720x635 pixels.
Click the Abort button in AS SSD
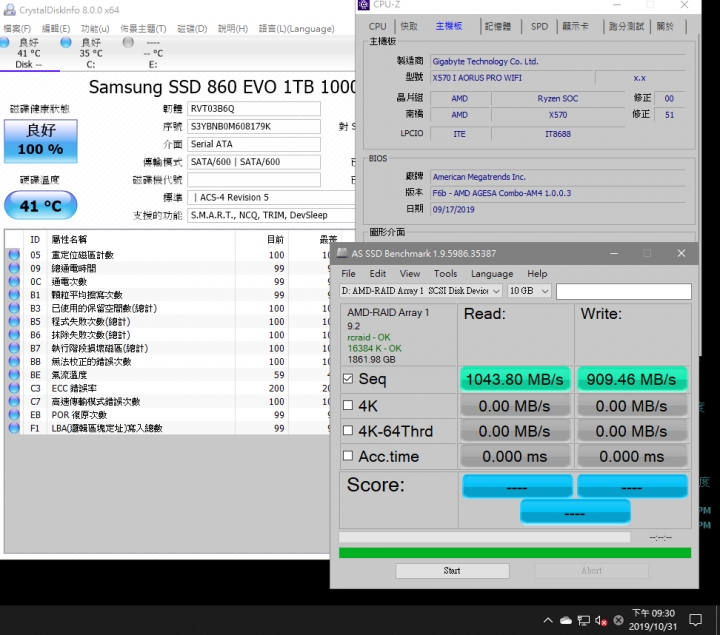(591, 571)
